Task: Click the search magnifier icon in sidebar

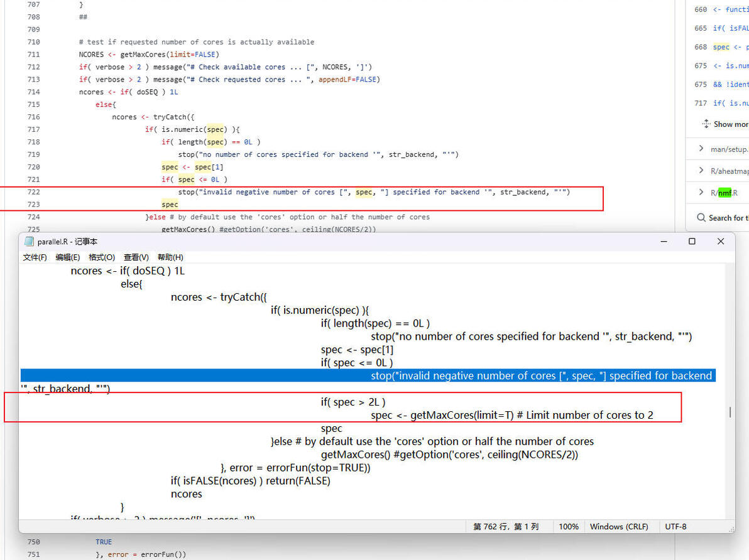Action: click(701, 218)
